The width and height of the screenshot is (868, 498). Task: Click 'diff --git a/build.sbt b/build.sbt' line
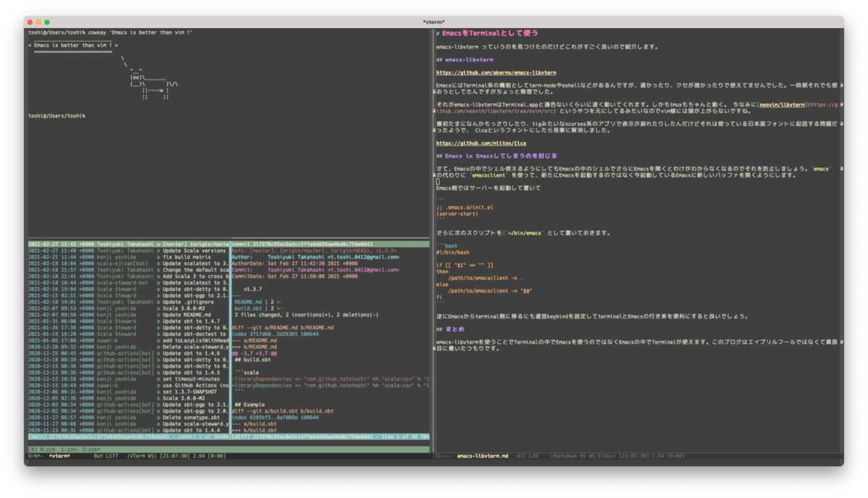(x=283, y=411)
